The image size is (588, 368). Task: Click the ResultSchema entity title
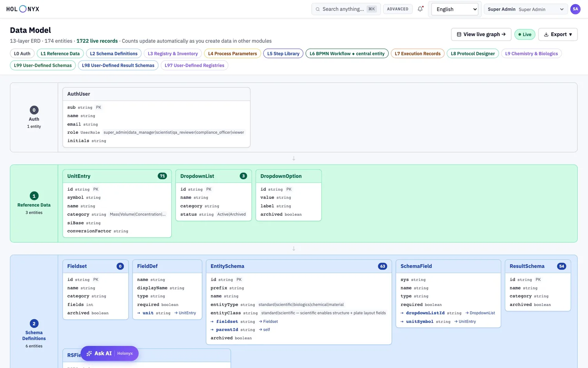point(527,266)
